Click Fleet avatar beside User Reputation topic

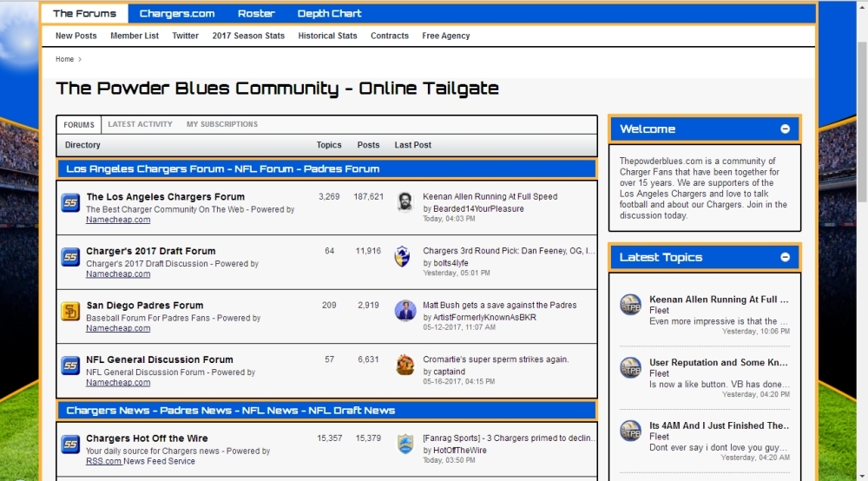coord(630,367)
